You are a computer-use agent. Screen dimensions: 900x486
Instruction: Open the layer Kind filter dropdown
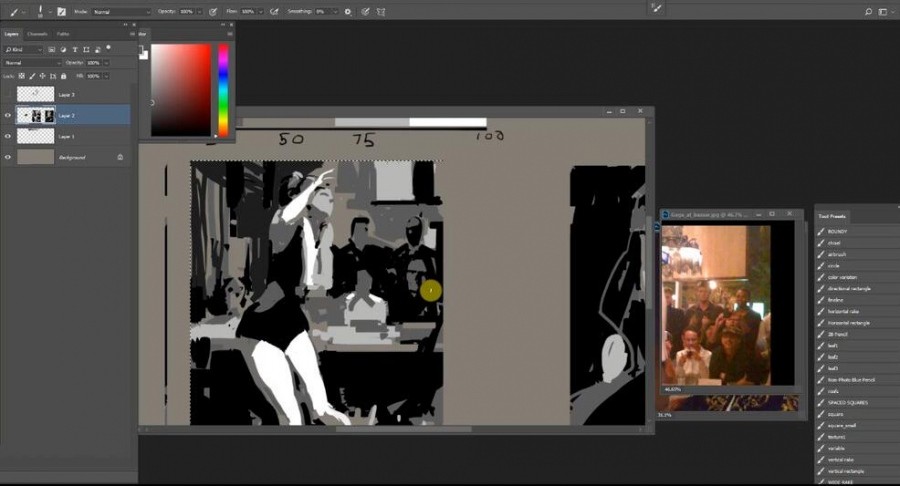(24, 50)
